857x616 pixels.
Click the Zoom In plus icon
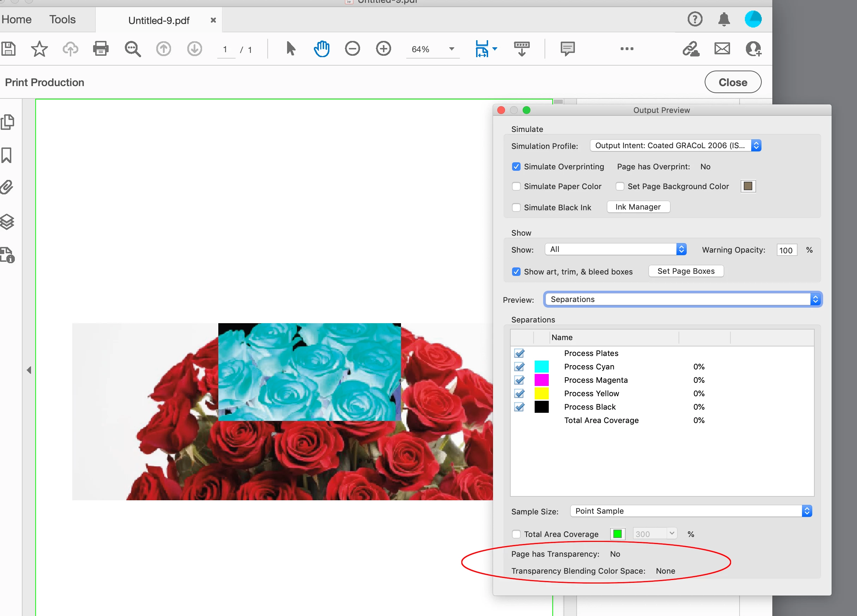tap(383, 49)
